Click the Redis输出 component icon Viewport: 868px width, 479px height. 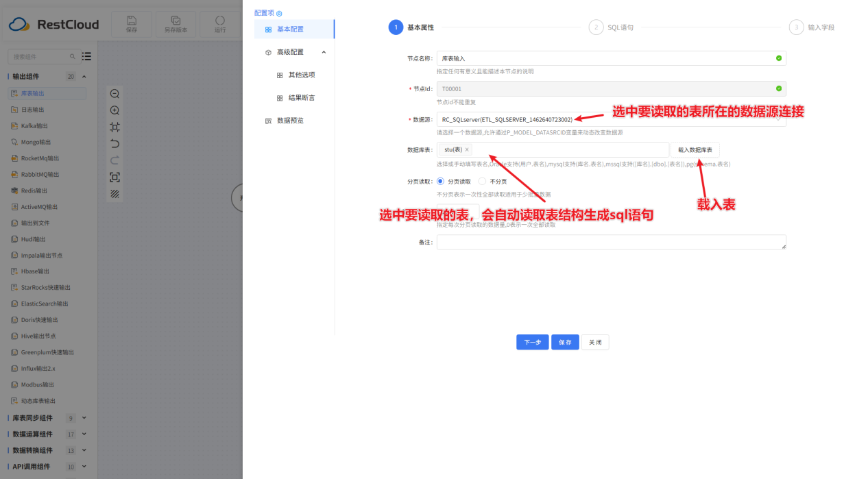pyautogui.click(x=14, y=191)
